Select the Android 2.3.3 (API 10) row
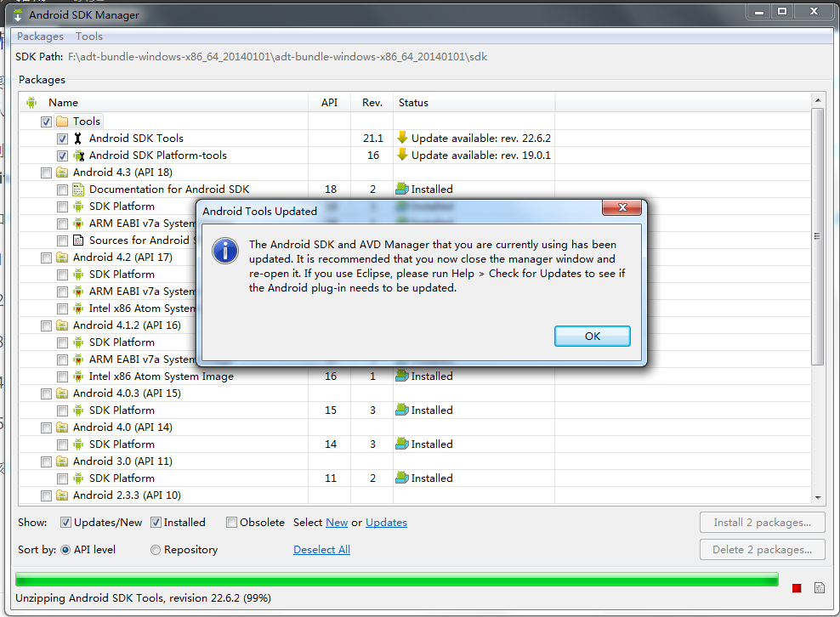840x617 pixels. click(415, 495)
